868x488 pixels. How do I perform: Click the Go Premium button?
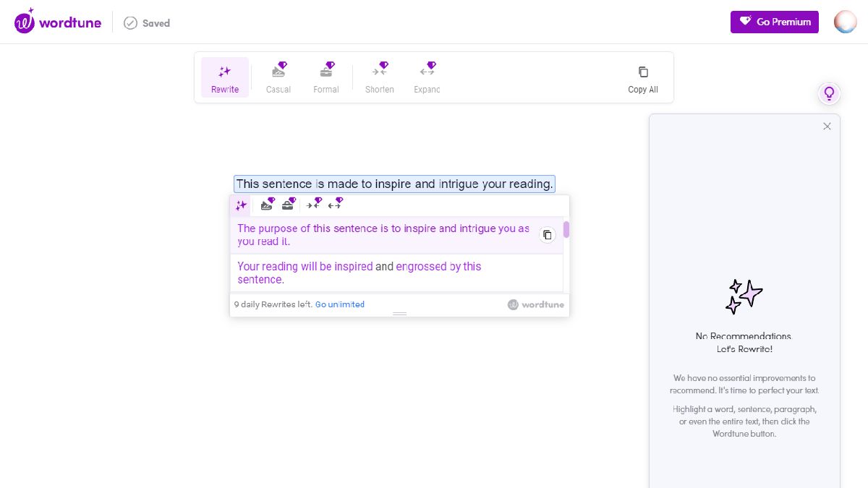(x=774, y=22)
